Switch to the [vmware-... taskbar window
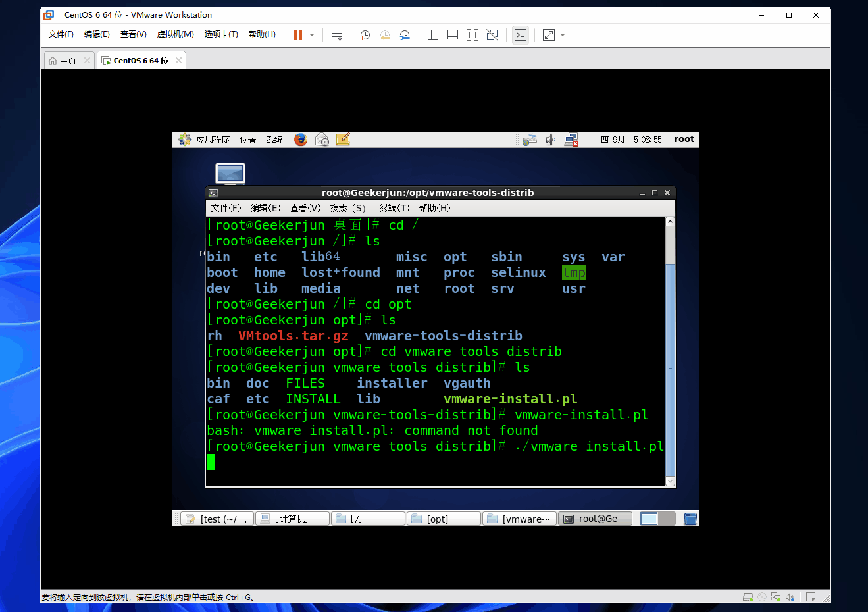The width and height of the screenshot is (868, 612). pos(519,519)
